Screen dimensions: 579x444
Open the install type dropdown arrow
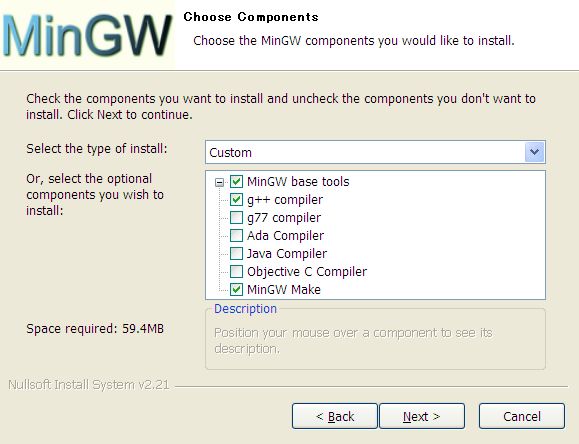tap(534, 152)
